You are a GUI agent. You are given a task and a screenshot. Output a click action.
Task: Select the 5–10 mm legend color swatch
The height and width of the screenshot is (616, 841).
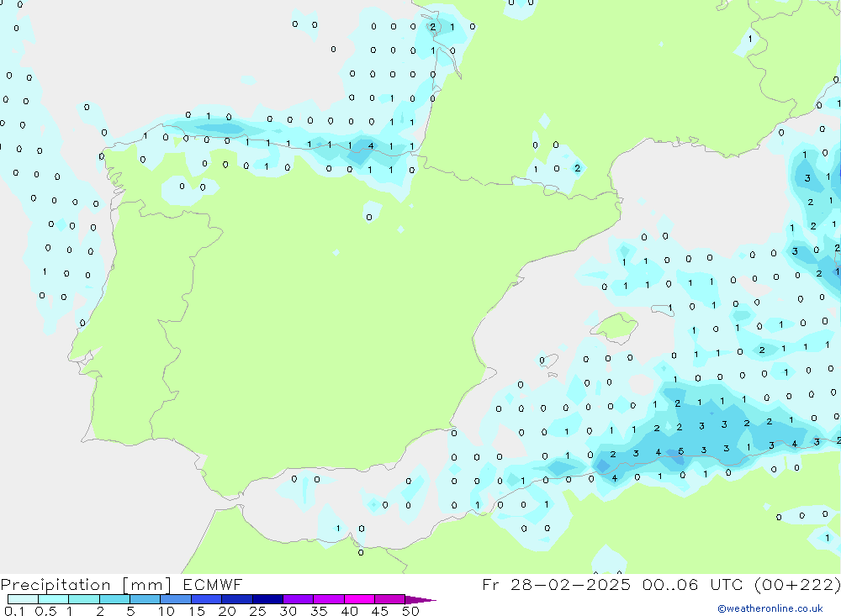tap(145, 599)
